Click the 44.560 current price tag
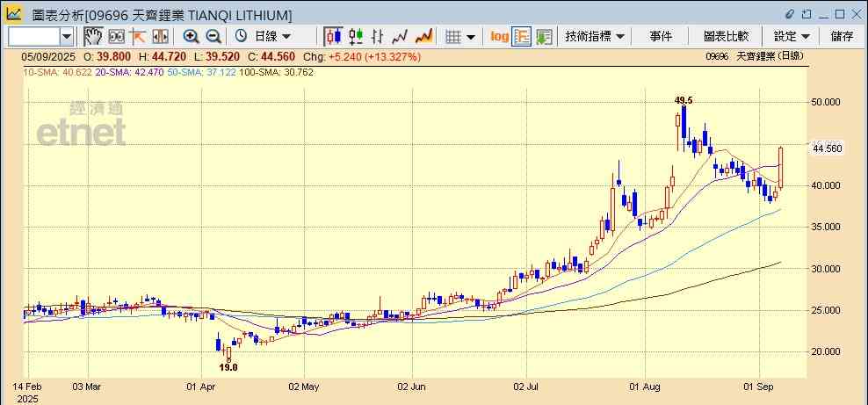The image size is (868, 405). point(827,148)
